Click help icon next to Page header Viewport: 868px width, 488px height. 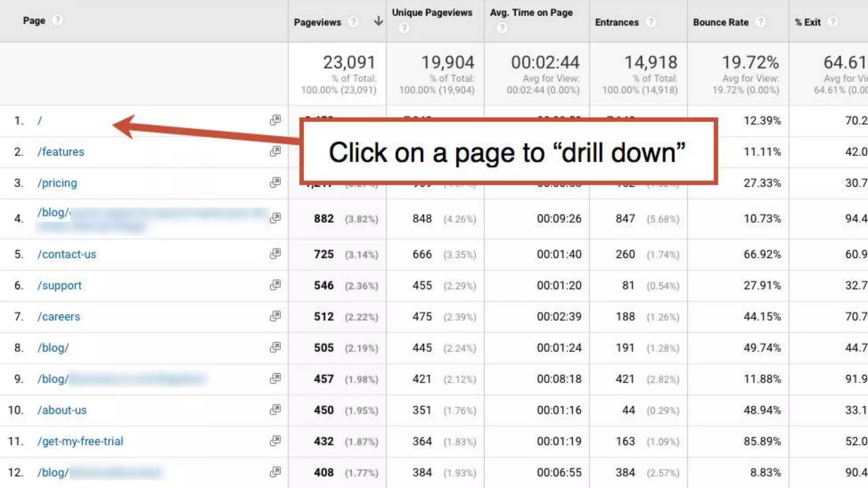pyautogui.click(x=58, y=20)
